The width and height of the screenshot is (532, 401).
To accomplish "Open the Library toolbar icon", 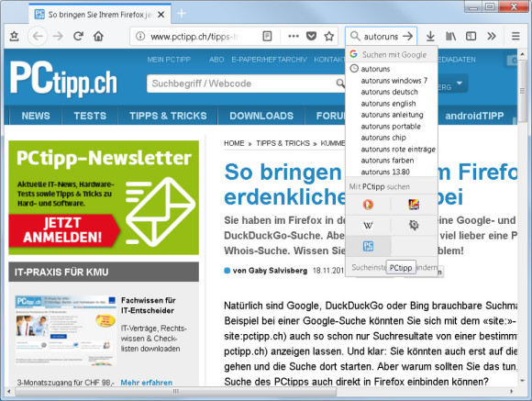I will point(450,36).
